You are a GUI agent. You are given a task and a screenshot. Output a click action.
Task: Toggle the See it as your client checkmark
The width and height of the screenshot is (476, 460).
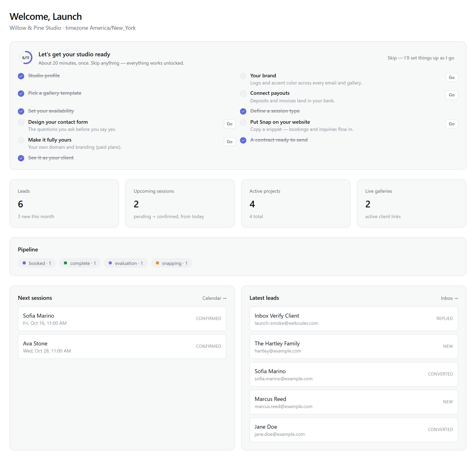coord(21,158)
